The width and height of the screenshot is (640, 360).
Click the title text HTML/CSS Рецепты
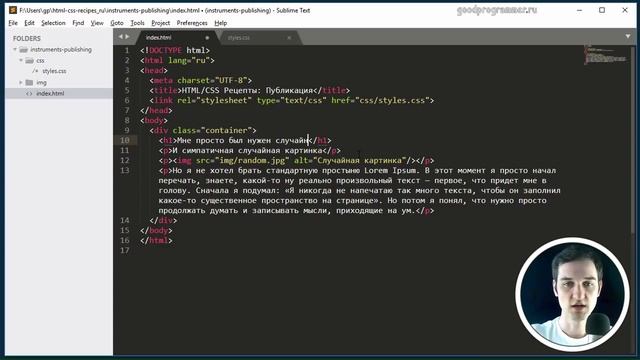pos(220,90)
